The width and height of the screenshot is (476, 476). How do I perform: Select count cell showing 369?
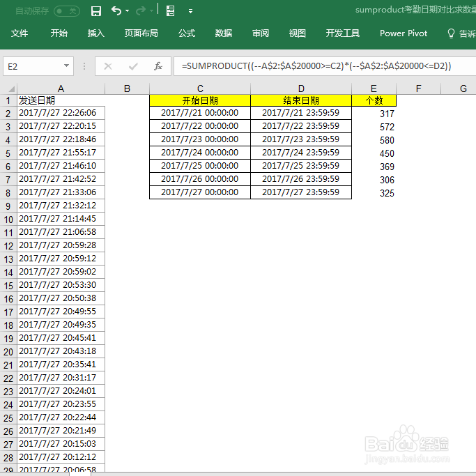pos(374,167)
